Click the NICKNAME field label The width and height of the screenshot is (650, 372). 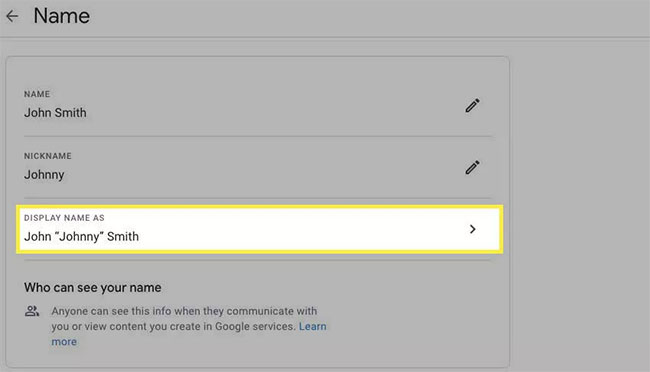tap(48, 156)
